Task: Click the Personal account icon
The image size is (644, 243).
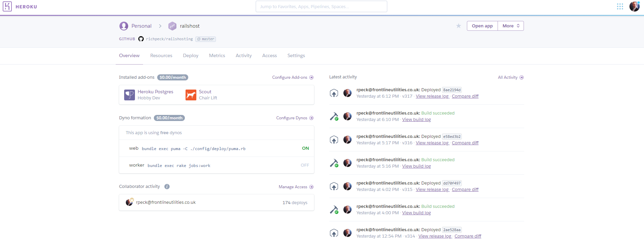Action: click(x=124, y=26)
